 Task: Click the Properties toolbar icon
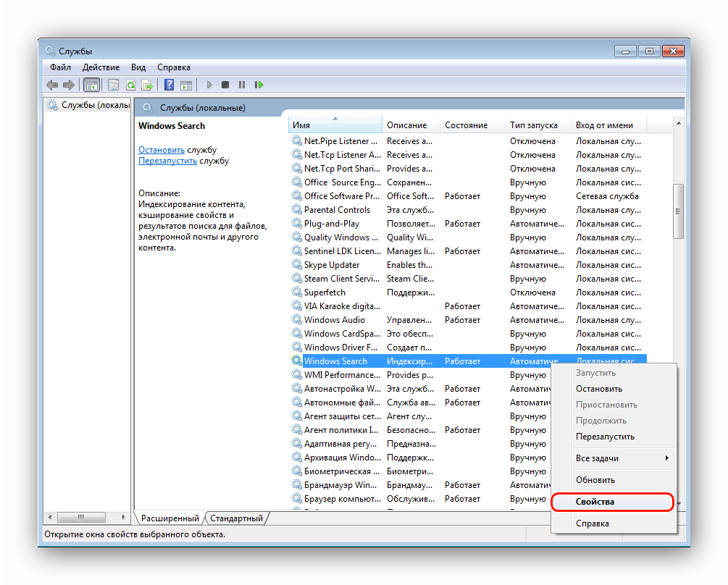point(113,85)
